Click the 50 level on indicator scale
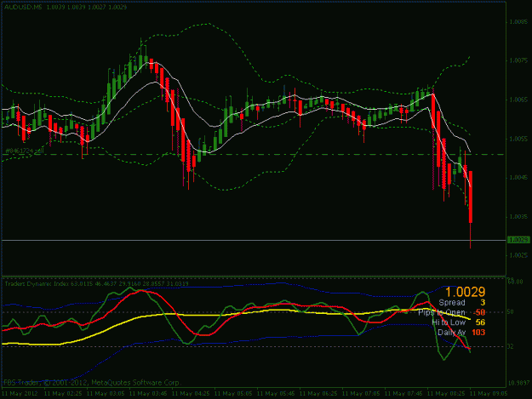532x399 pixels. (510, 312)
